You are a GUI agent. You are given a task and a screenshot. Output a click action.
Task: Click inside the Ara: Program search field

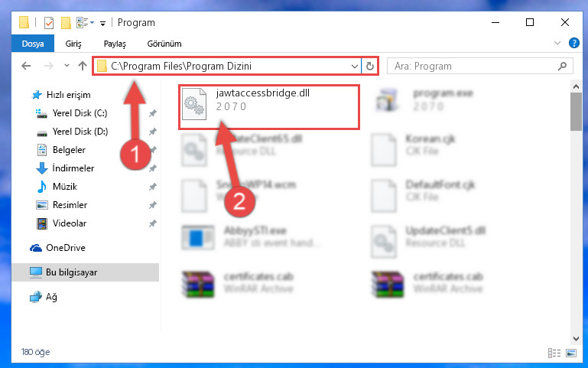(x=473, y=67)
